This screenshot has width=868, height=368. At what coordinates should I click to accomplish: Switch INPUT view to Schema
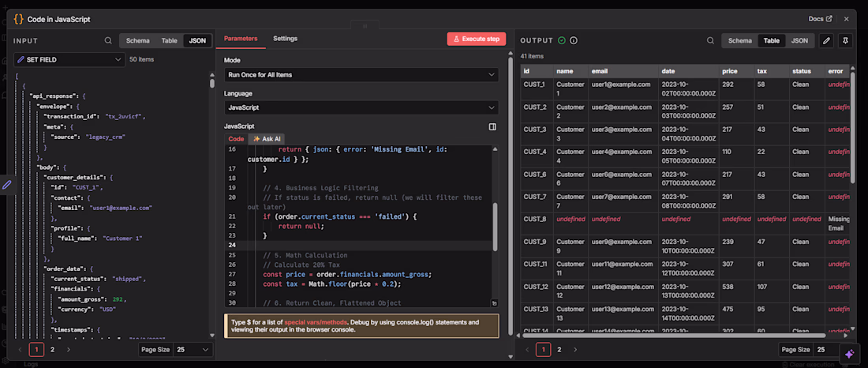pos(137,40)
